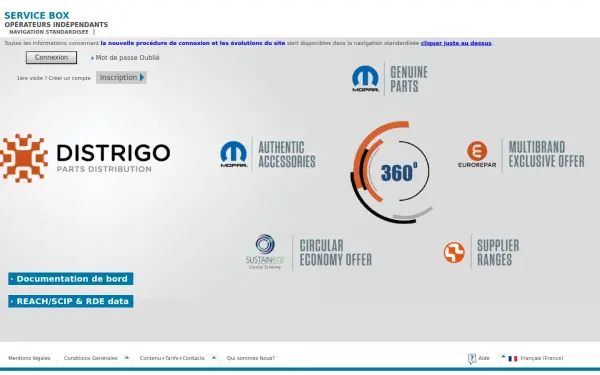Click the '1ère visite ? Créer un compte' text

coord(54,78)
